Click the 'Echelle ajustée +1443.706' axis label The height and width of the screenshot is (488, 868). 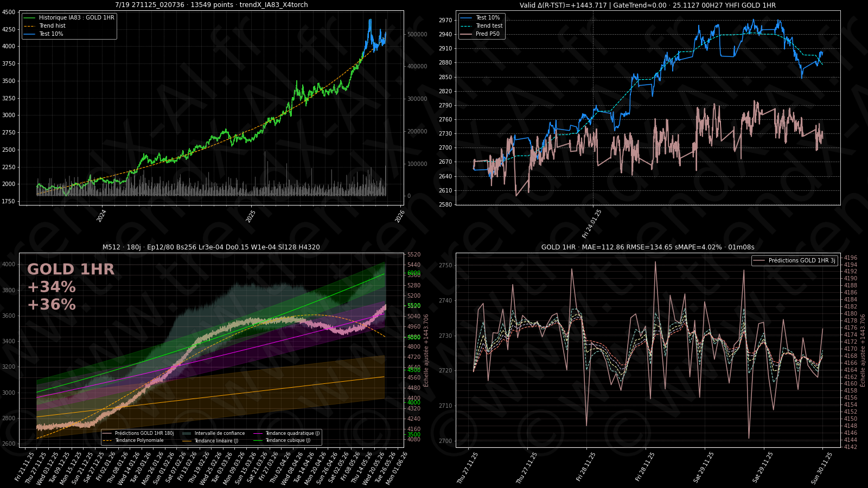pyautogui.click(x=426, y=350)
